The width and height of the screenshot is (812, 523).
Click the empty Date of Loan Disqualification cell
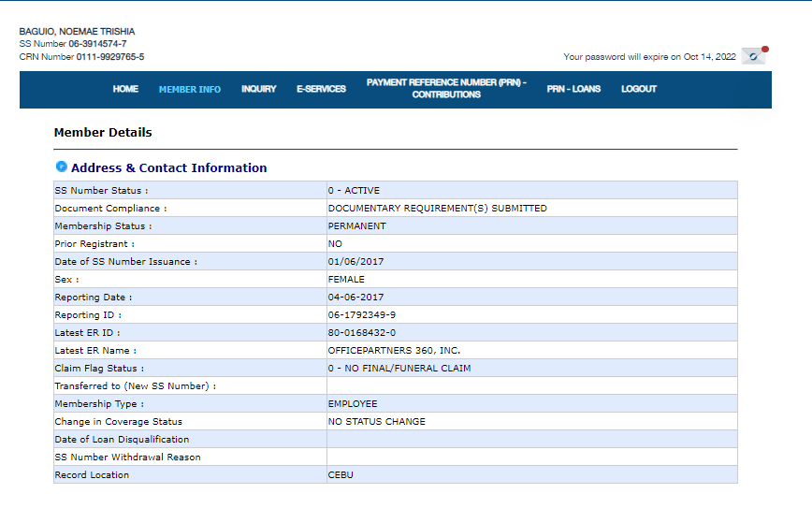pyautogui.click(x=531, y=440)
